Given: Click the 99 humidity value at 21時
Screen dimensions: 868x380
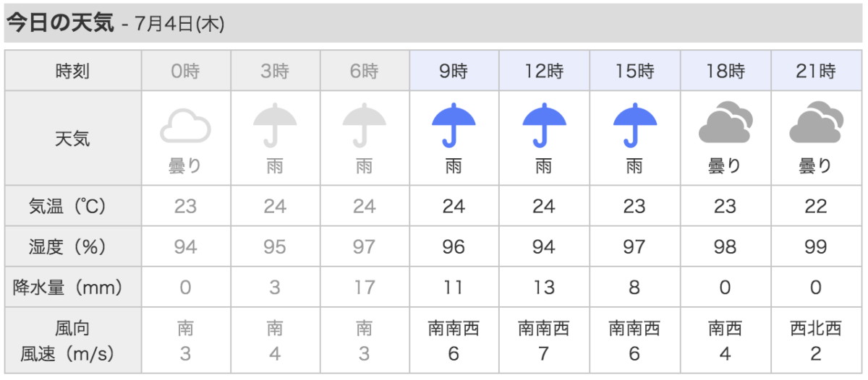Looking at the screenshot, I should (816, 247).
